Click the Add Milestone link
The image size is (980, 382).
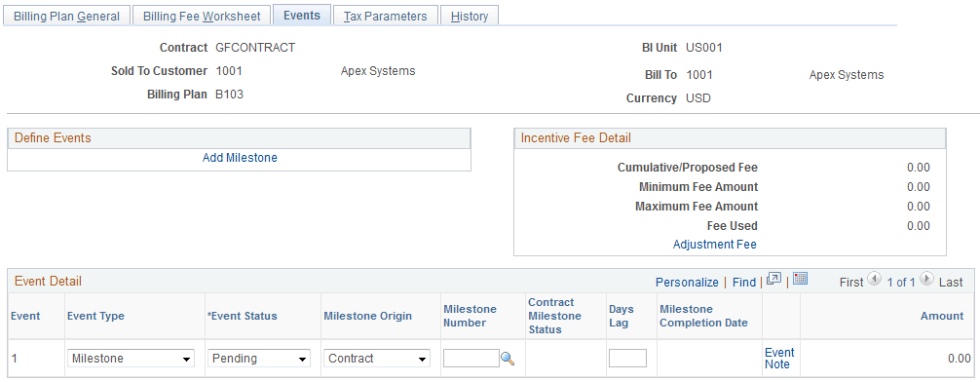point(240,158)
